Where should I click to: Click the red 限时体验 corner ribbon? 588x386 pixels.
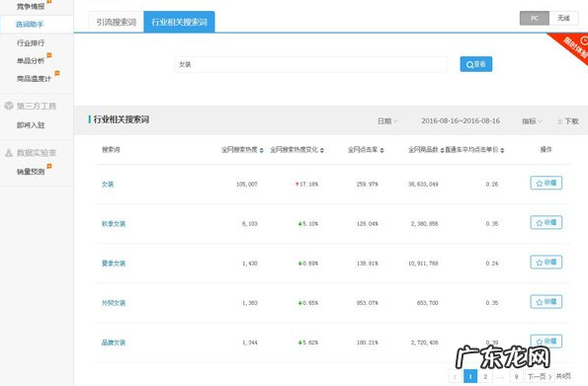(572, 46)
